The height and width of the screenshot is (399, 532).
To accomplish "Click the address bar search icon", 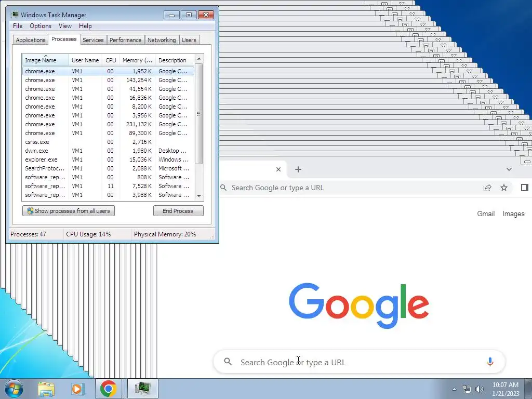I will (x=223, y=188).
